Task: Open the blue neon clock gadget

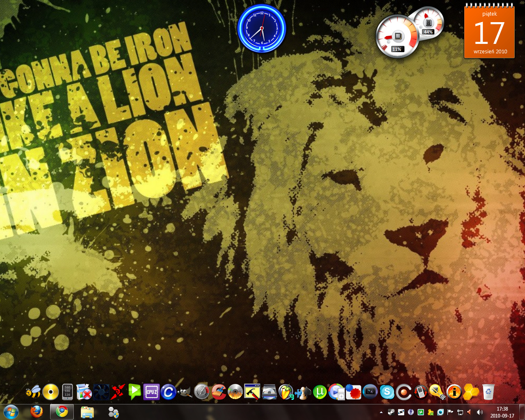Action: pos(262,28)
